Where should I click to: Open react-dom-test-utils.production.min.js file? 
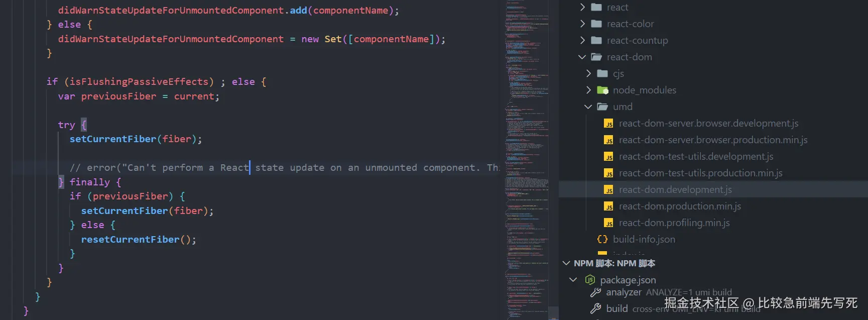point(700,173)
